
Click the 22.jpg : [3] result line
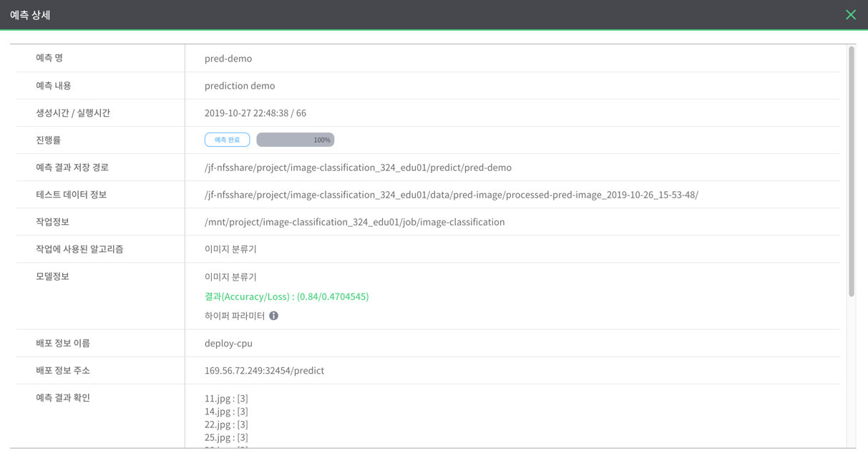click(x=226, y=424)
